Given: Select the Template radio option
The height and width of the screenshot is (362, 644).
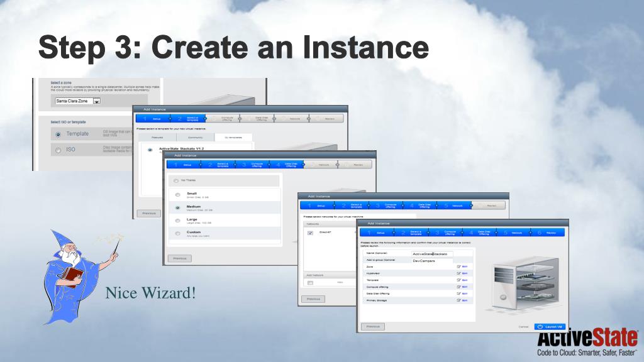Looking at the screenshot, I should click(58, 134).
